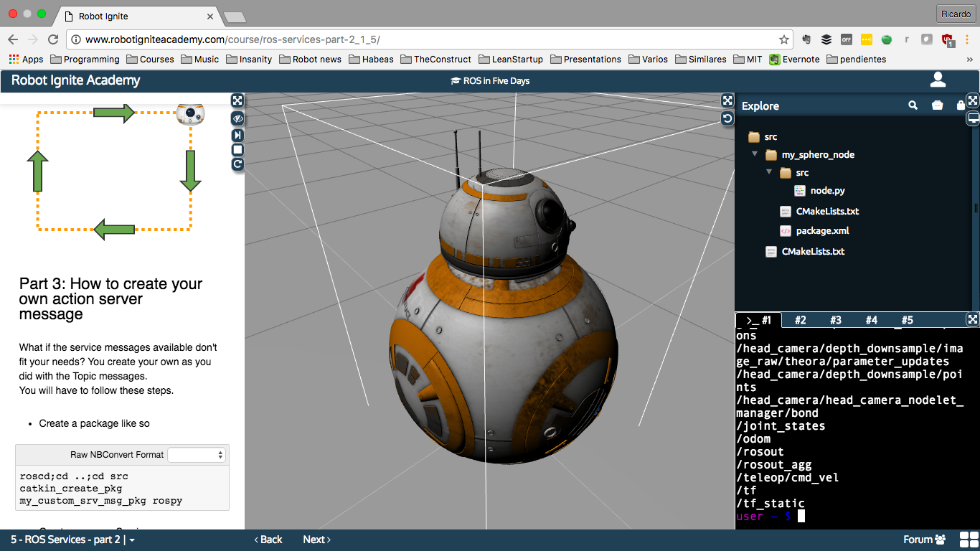
Task: Open the user profile icon
Action: pos(938,80)
